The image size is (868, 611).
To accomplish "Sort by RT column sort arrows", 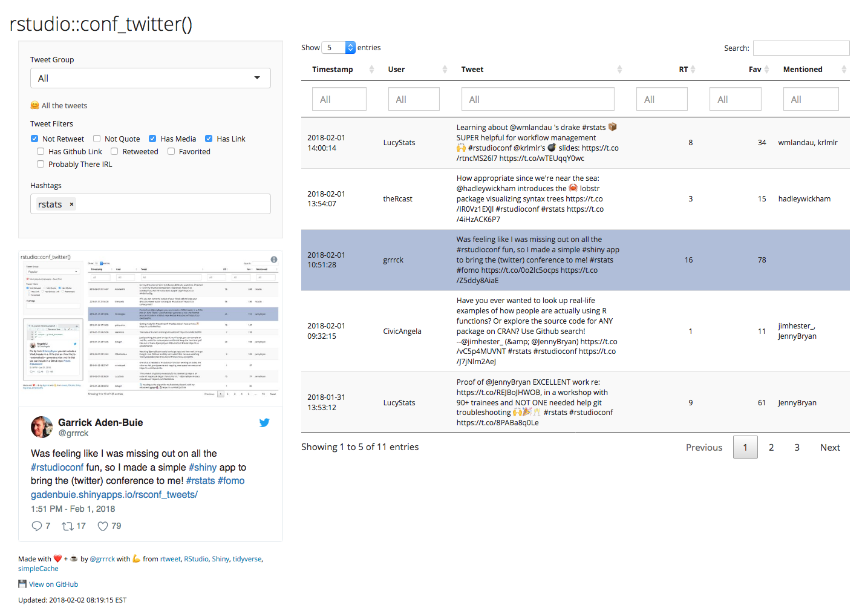I will click(693, 70).
